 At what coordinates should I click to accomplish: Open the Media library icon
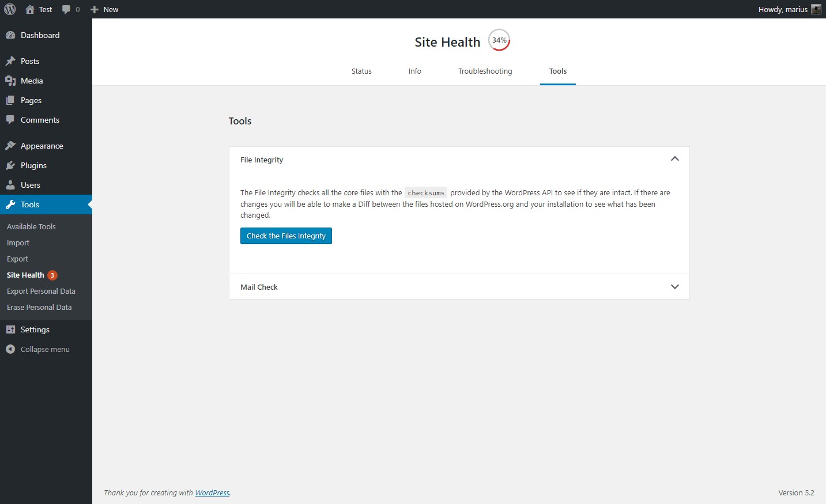(10, 81)
